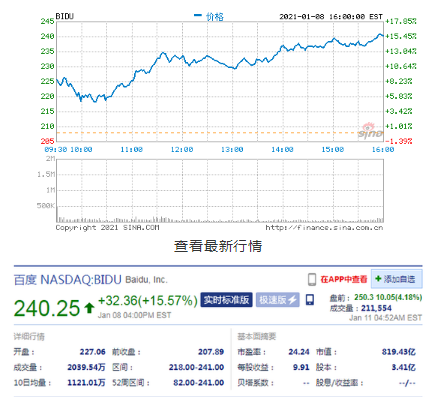Select the 实时标准版 button

[226, 300]
